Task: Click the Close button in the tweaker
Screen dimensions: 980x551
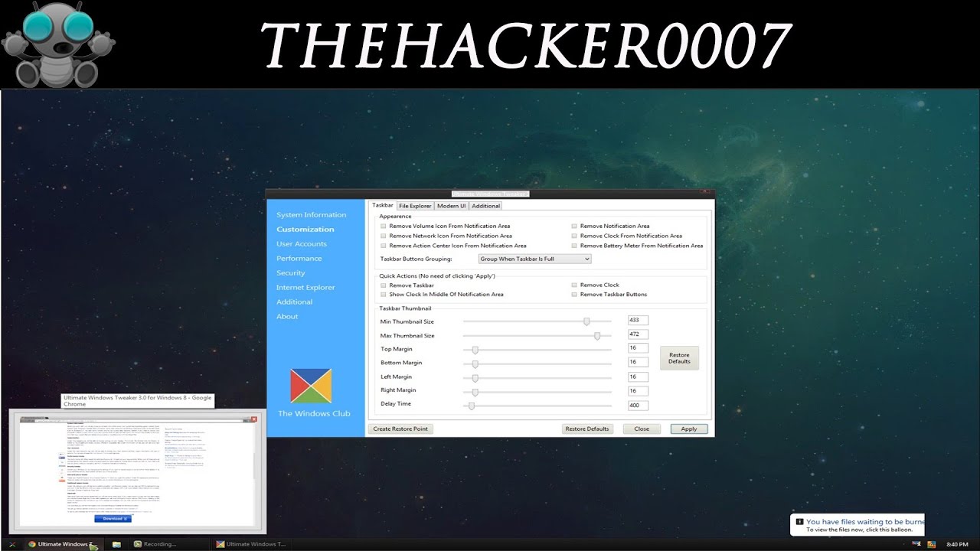Action: click(642, 429)
